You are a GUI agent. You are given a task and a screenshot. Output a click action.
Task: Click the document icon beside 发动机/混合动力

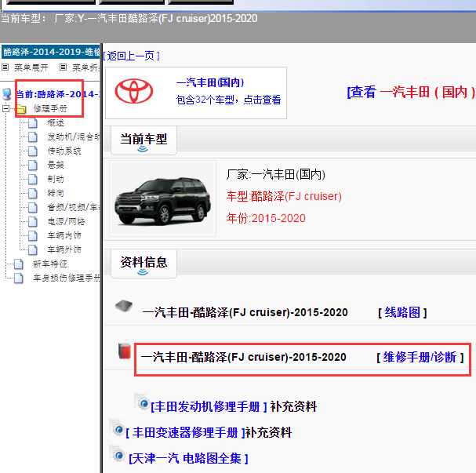point(32,137)
